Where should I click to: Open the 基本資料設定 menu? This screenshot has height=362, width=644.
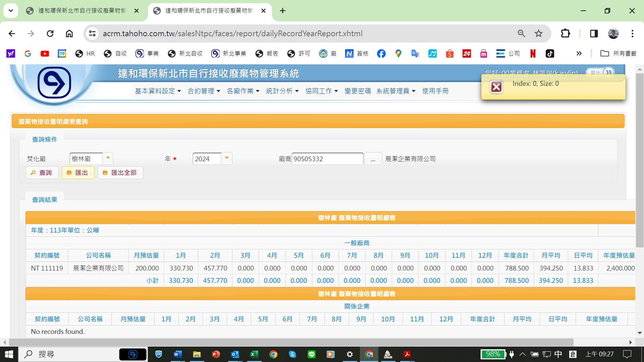point(158,91)
